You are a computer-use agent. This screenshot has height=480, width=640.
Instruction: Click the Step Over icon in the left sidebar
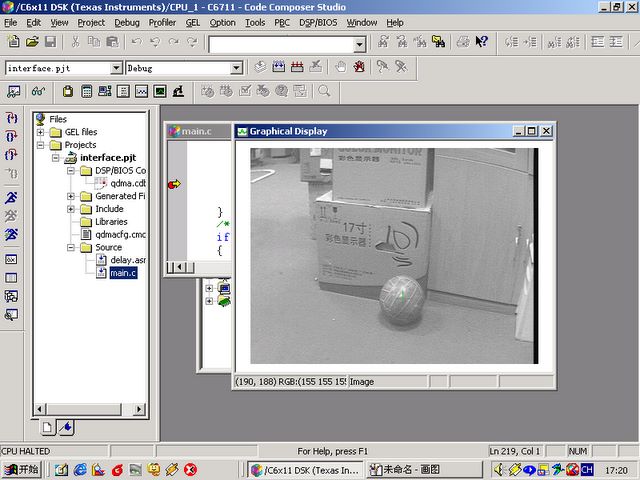11,136
